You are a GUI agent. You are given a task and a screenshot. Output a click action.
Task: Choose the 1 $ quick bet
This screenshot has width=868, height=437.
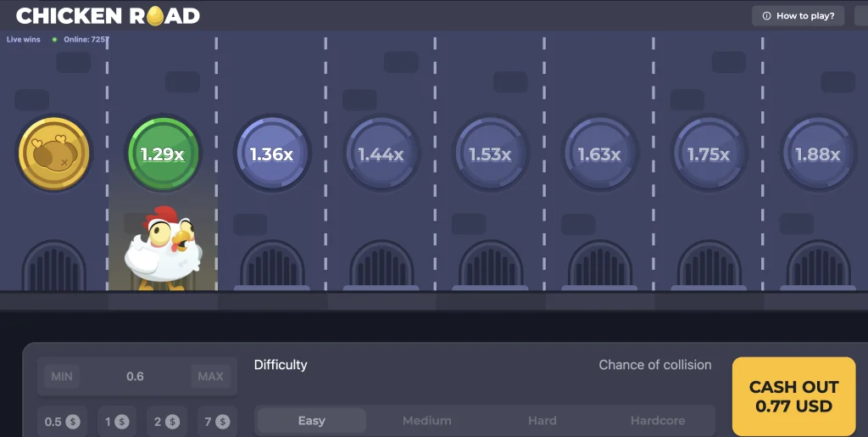coord(117,422)
